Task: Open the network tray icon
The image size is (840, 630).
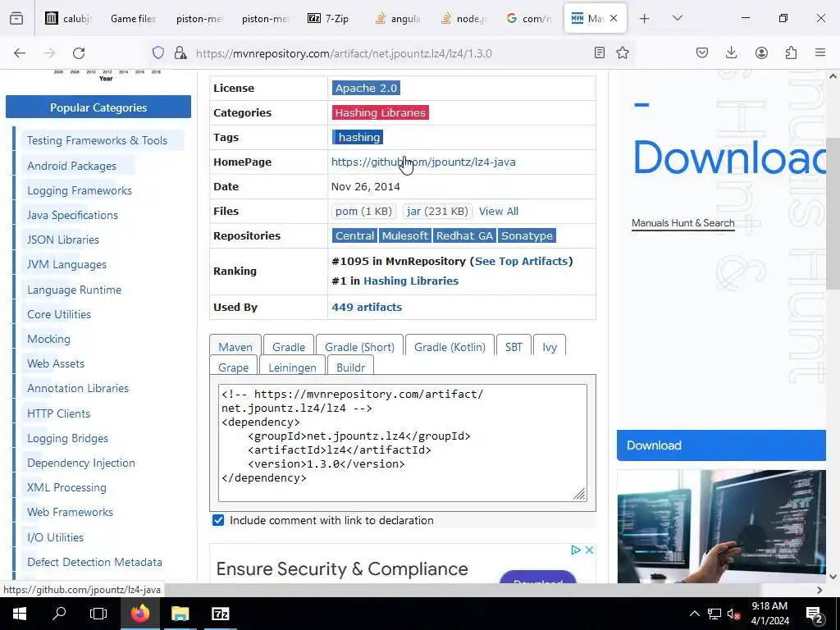Action: [714, 614]
